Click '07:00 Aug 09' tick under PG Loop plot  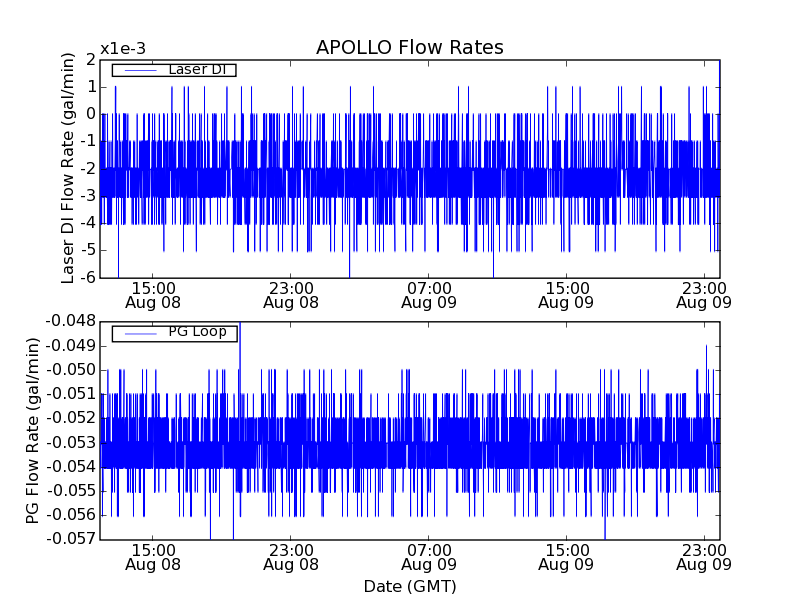point(429,558)
